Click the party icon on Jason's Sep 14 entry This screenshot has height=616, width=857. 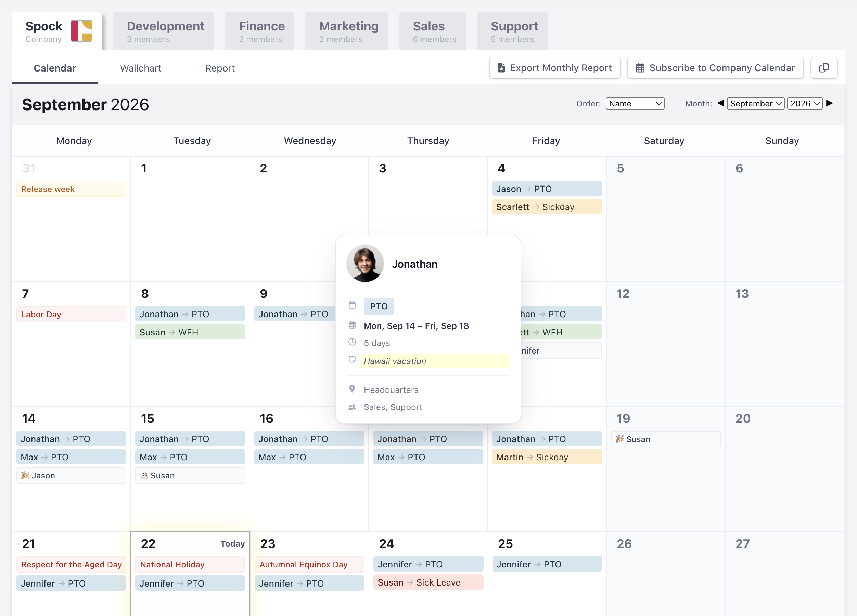(x=25, y=475)
